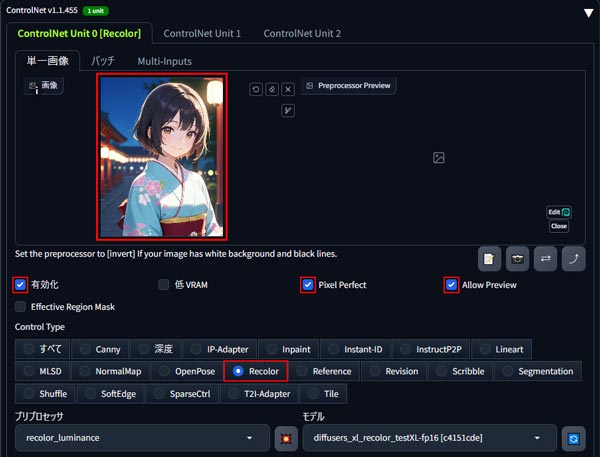Select Revision control type
Image resolution: width=600 pixels, height=457 pixels.
coord(394,371)
